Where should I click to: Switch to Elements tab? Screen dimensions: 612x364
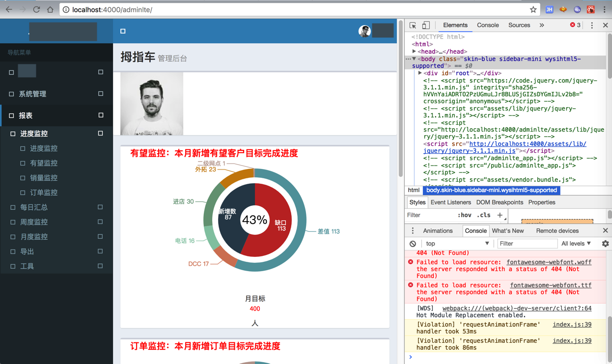(x=455, y=25)
